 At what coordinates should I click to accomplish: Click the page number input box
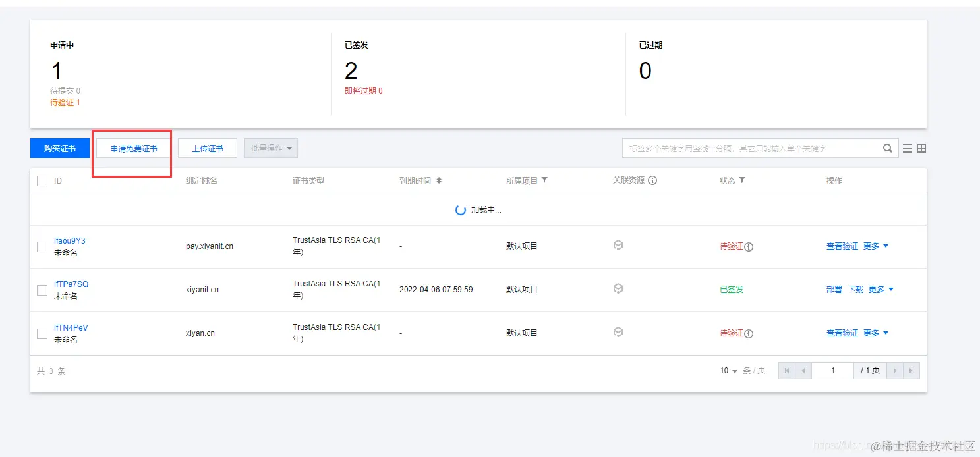[x=832, y=371]
